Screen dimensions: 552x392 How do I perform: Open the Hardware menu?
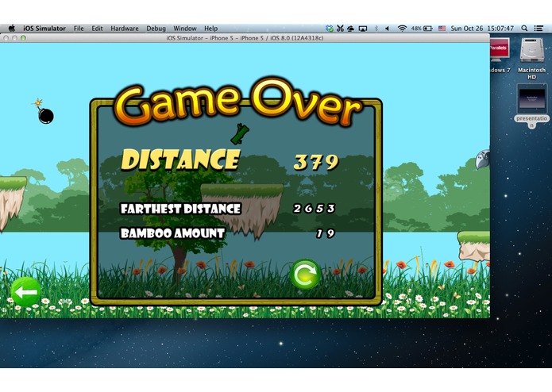pyautogui.click(x=124, y=29)
